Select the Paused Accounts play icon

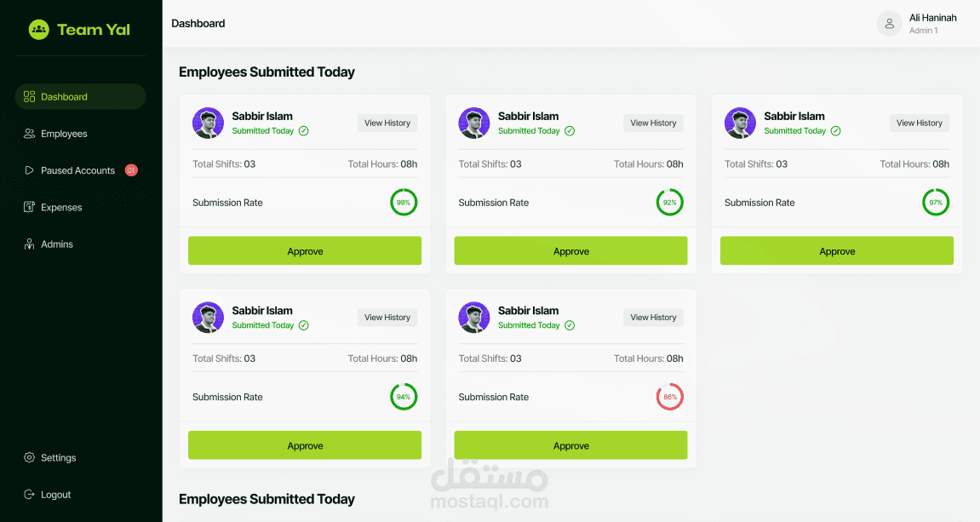[x=29, y=170]
